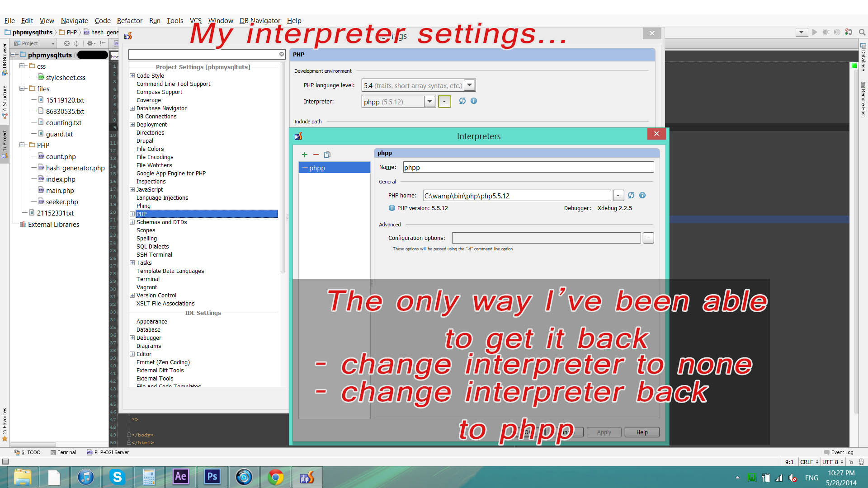Click into the PHP home path field
This screenshot has width=868, height=488.
pyautogui.click(x=517, y=196)
